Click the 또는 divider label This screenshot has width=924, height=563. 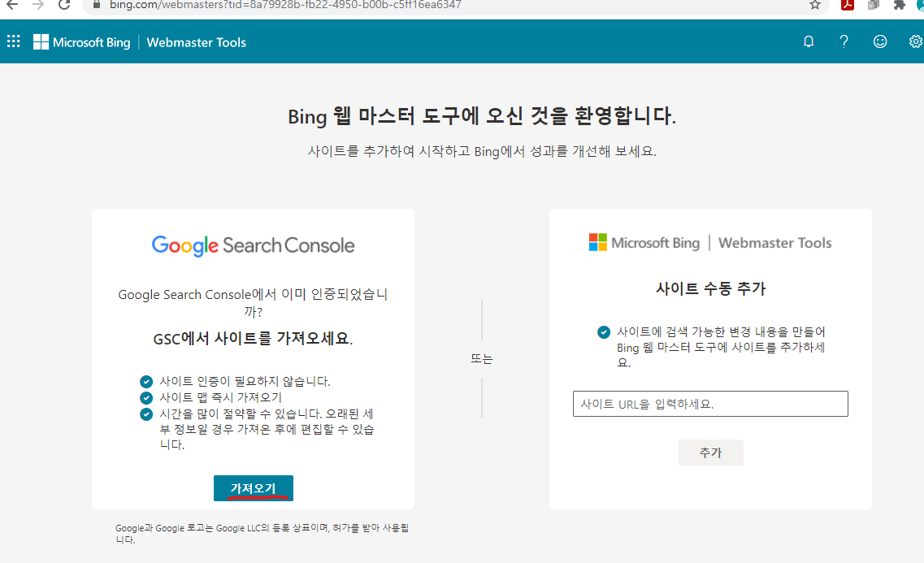481,358
